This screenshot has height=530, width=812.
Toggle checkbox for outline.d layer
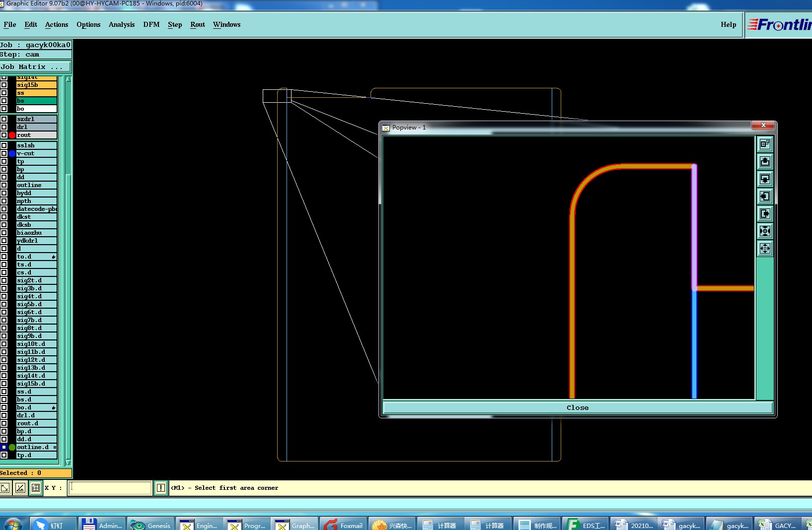coord(4,447)
